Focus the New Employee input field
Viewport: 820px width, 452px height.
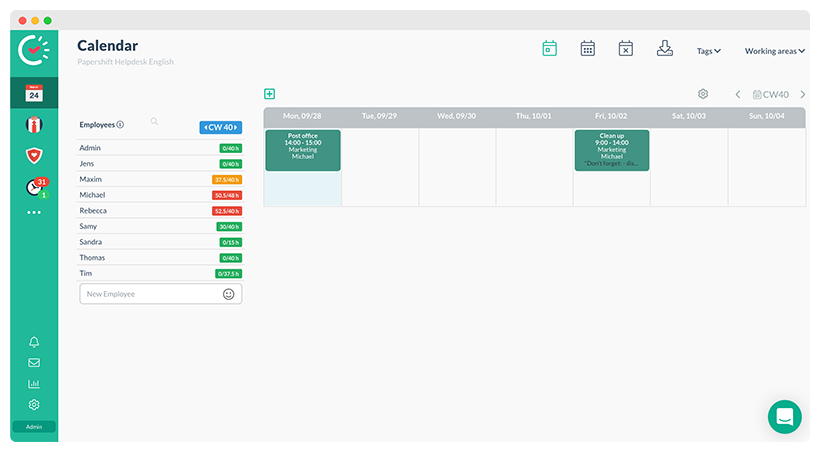[161, 294]
